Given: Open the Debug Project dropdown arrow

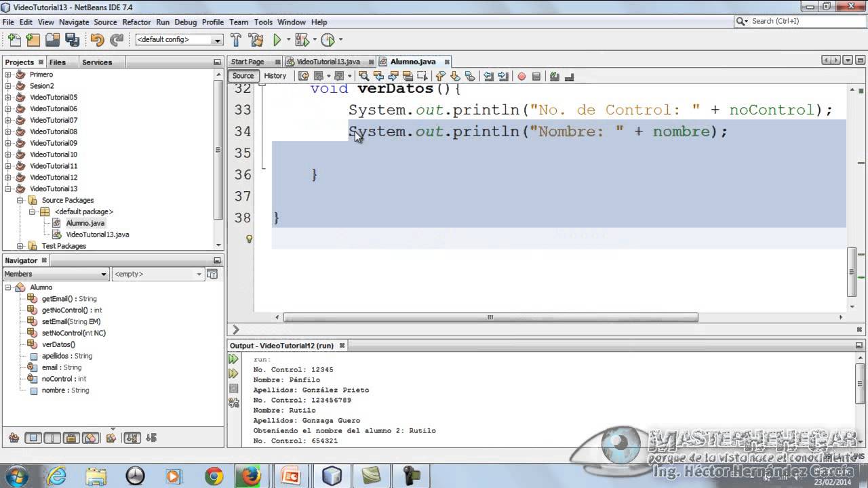Looking at the screenshot, I should [x=315, y=40].
